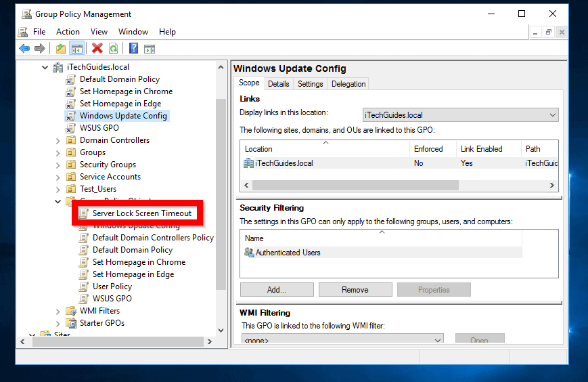
Task: Expand the WMI Filters node
Action: tap(58, 312)
